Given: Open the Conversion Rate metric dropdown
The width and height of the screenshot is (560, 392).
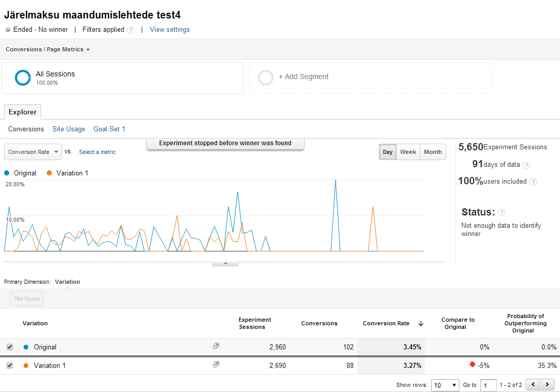Looking at the screenshot, I should [x=33, y=152].
